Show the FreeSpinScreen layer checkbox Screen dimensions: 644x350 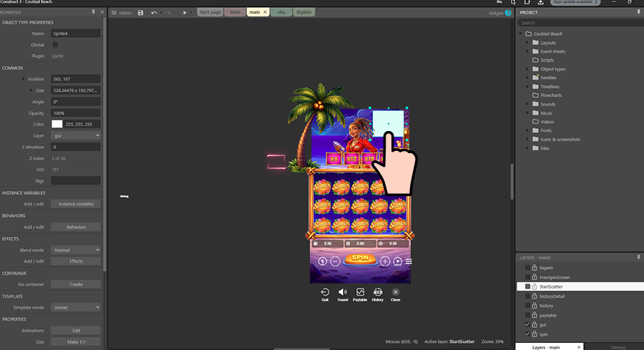pos(527,277)
